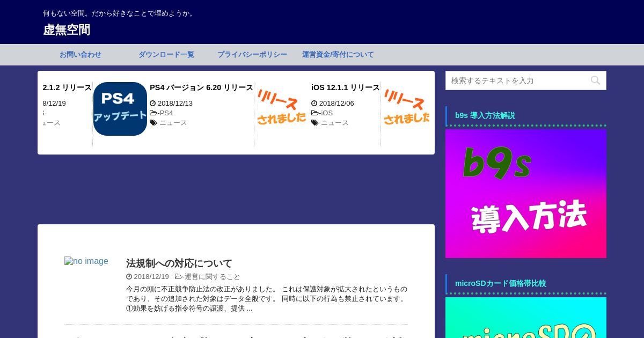Click the iOS category link
Screen dimensions: 644x338
(327, 113)
